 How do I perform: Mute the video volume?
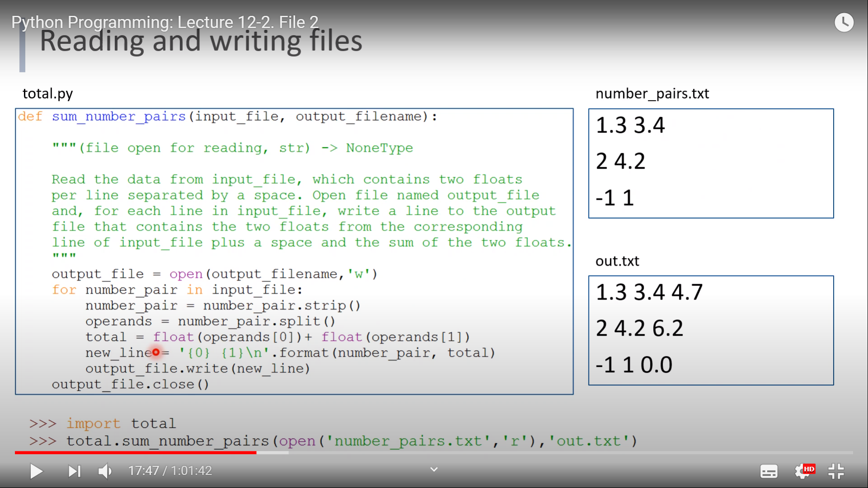[x=105, y=471]
